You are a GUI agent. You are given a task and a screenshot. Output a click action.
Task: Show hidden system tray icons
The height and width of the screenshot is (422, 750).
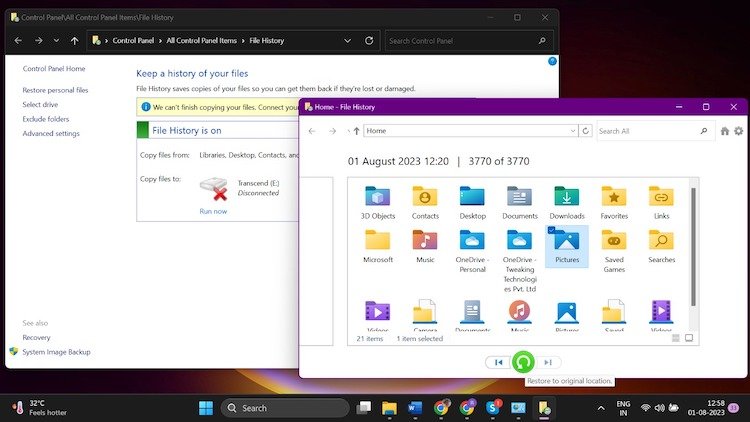601,408
